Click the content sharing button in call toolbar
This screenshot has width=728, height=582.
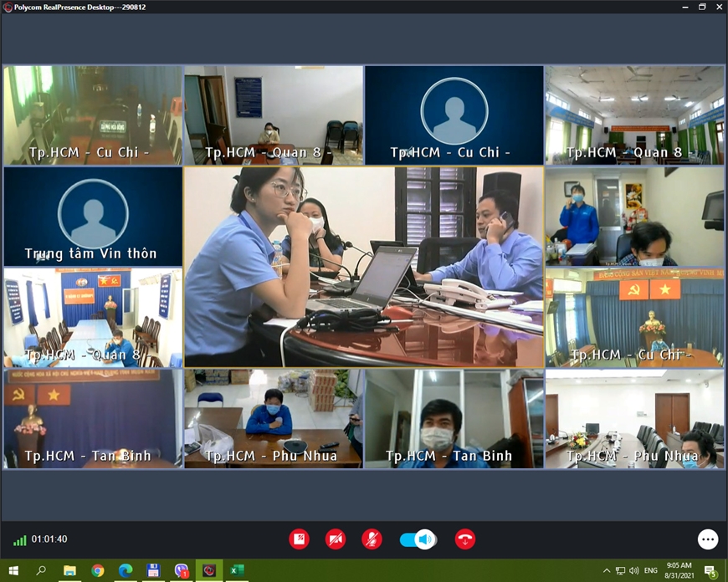click(x=299, y=539)
